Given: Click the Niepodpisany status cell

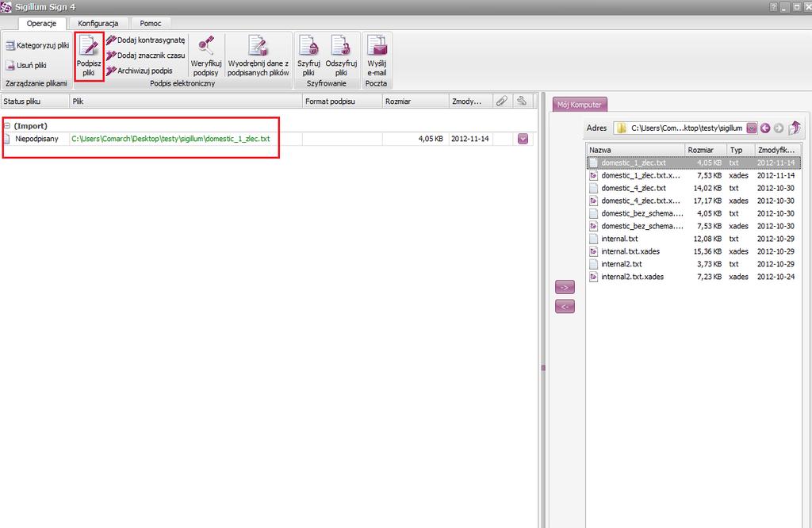Looking at the screenshot, I should click(x=36, y=139).
